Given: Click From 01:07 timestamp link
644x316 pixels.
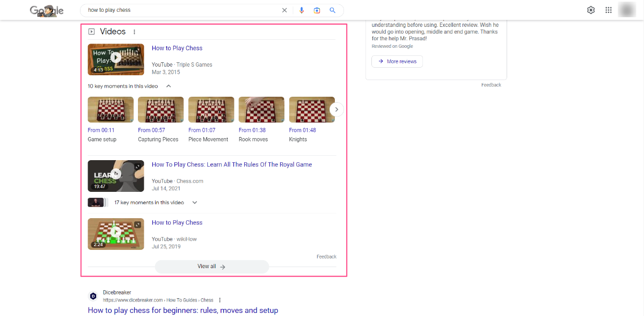Looking at the screenshot, I should tap(202, 130).
